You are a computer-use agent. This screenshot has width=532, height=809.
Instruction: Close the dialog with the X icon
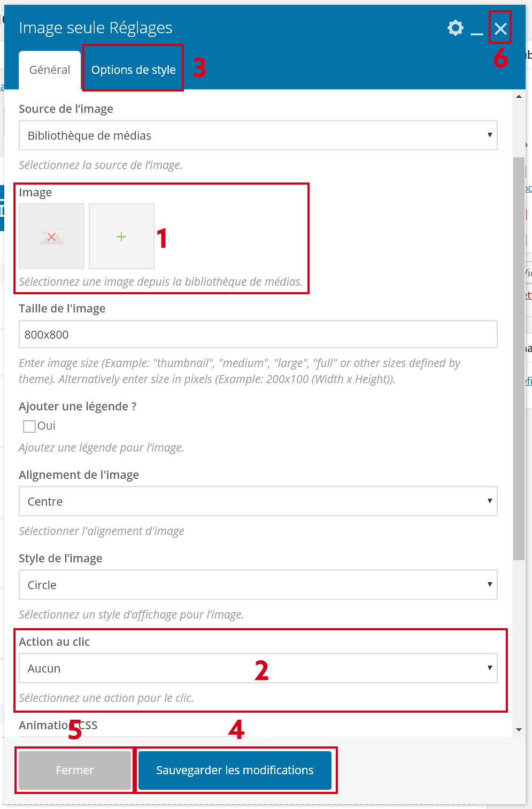pyautogui.click(x=500, y=28)
